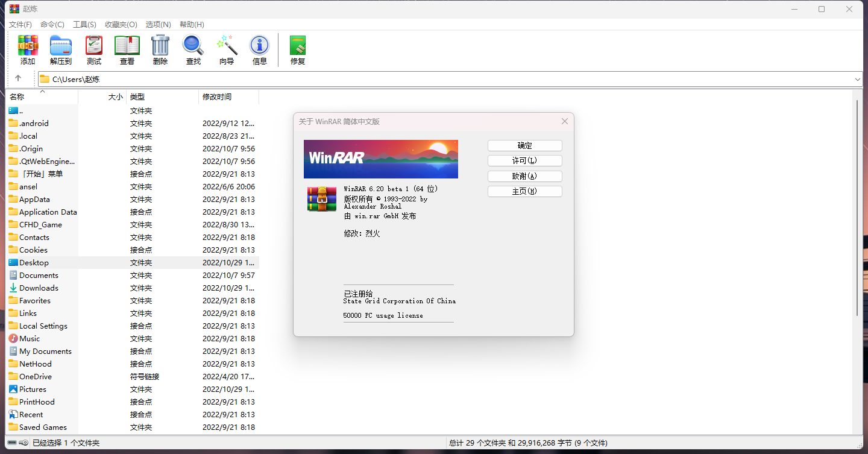Select the Local Settings row
Image resolution: width=868 pixels, height=454 pixels.
point(133,326)
